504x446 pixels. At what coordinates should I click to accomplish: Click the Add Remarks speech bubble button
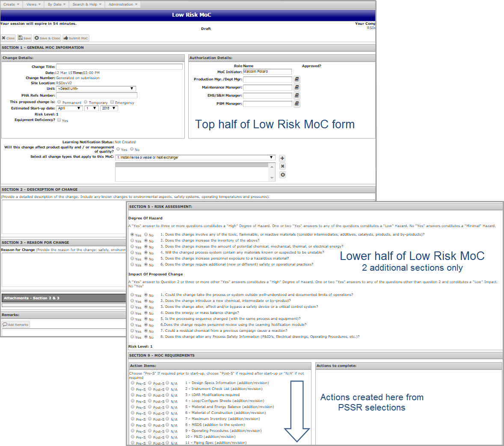click(16, 325)
